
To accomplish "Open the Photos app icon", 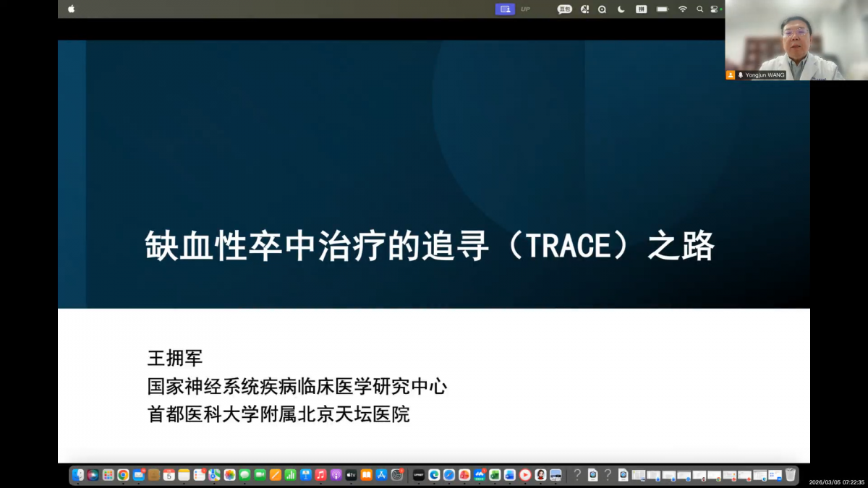I will tap(229, 475).
